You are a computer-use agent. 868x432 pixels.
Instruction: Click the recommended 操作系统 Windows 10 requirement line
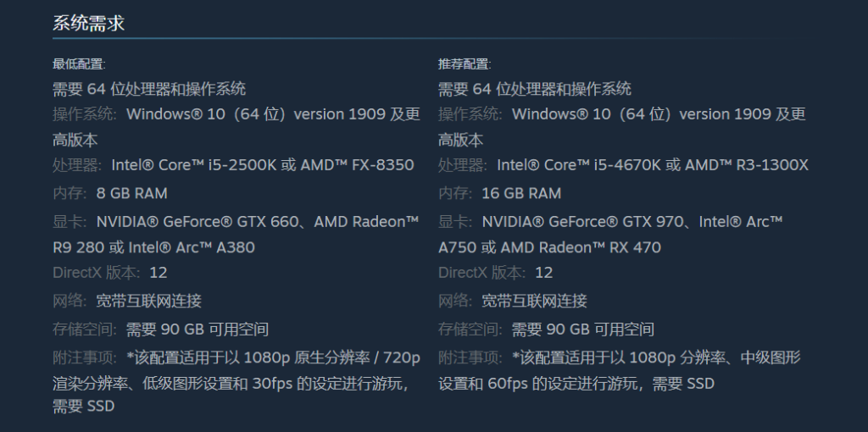pyautogui.click(x=622, y=127)
